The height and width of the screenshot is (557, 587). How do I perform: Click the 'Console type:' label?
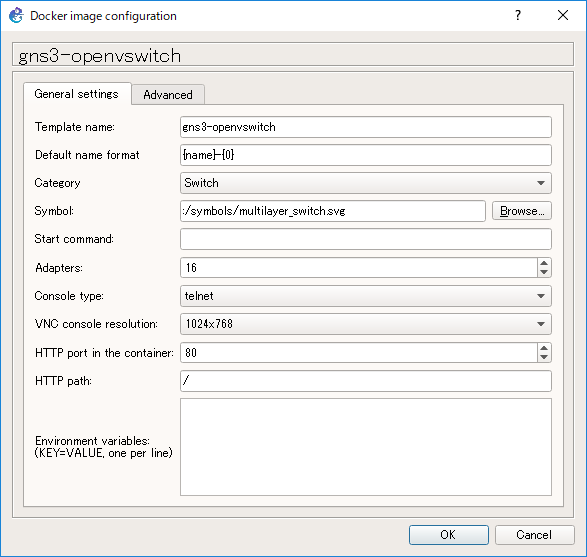click(x=69, y=296)
